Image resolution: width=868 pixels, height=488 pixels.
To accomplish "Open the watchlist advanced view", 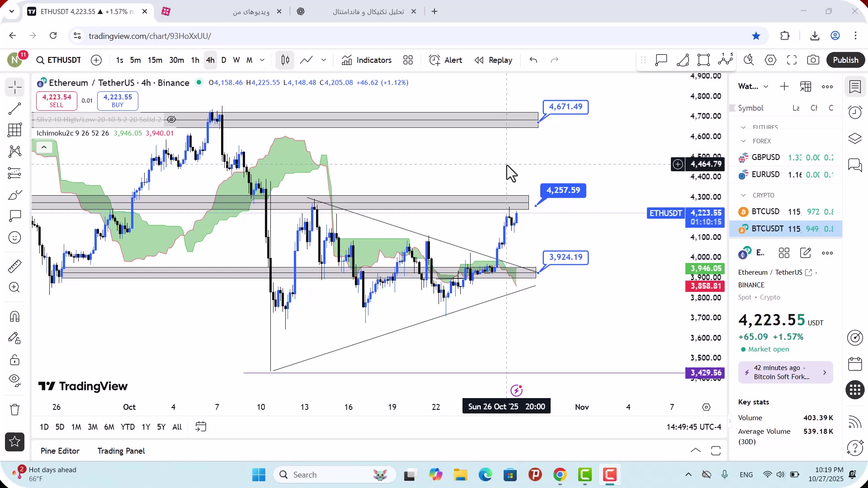I will tap(806, 87).
